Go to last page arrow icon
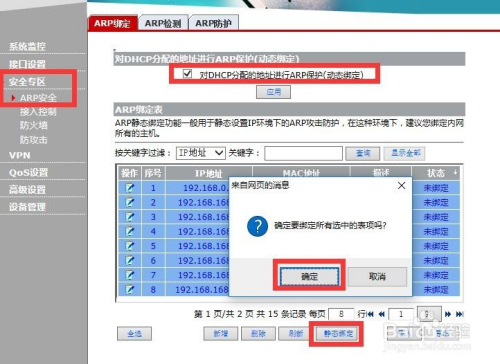The image size is (500, 364). tap(460, 314)
